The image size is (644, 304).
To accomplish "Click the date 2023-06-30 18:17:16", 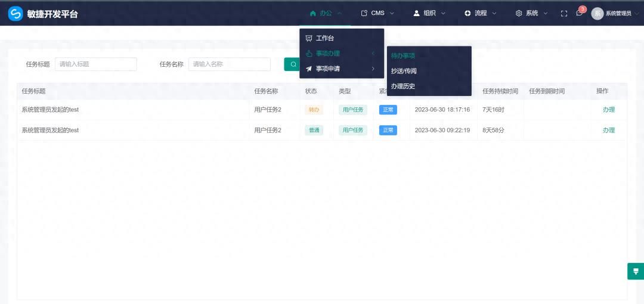I will coord(442,110).
